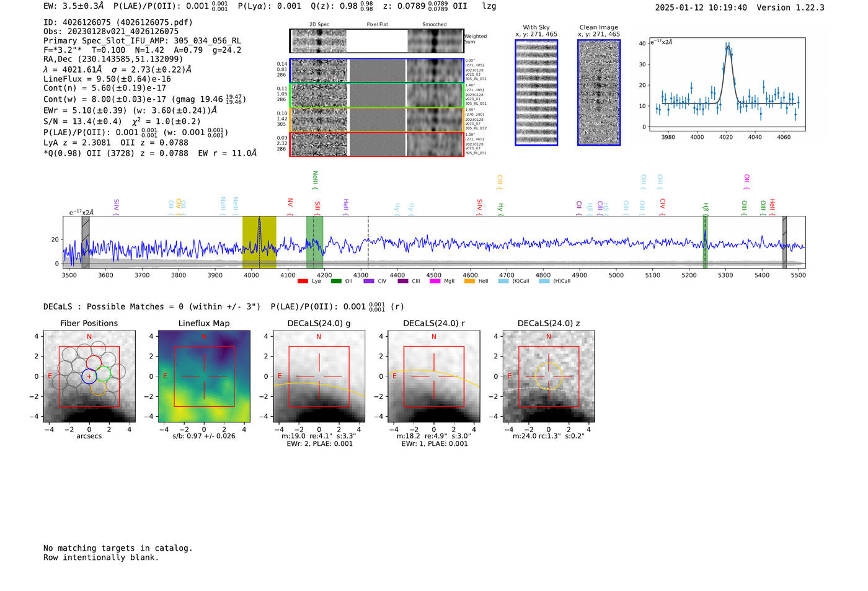The height and width of the screenshot is (591, 868).
Task: Select the DECaLS(24.0) r image
Action: click(x=433, y=376)
